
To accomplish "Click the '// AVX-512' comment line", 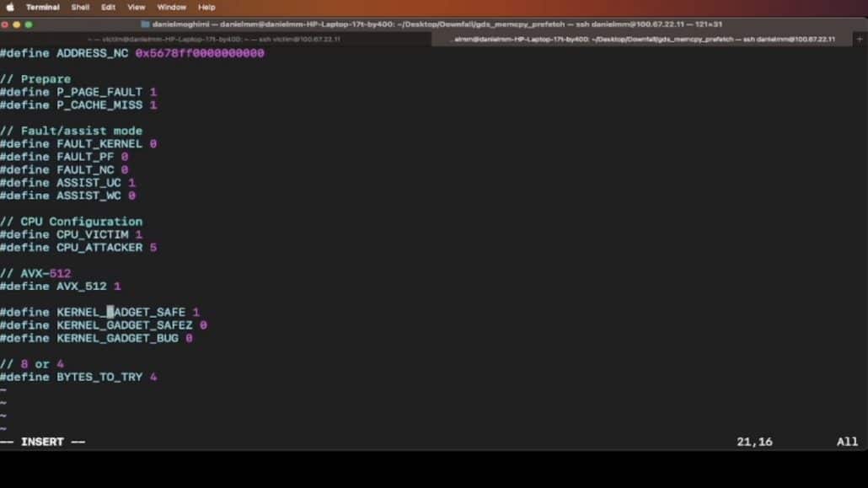I will tap(35, 274).
